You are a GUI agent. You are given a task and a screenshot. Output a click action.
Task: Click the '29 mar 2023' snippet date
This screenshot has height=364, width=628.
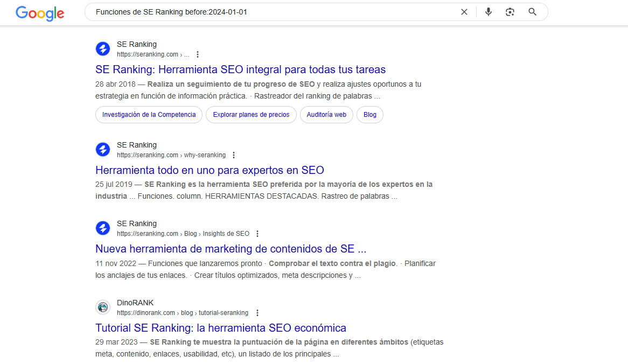click(116, 342)
